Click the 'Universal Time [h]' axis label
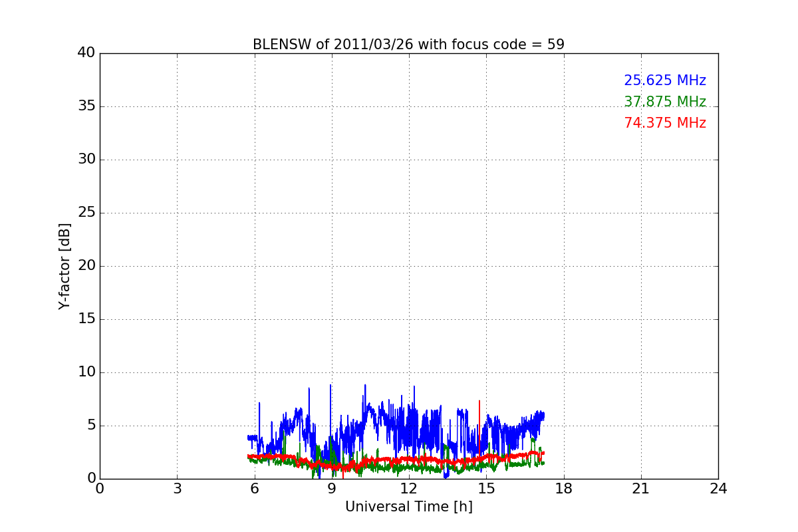Screen dimensions: 798x532 tap(409, 507)
